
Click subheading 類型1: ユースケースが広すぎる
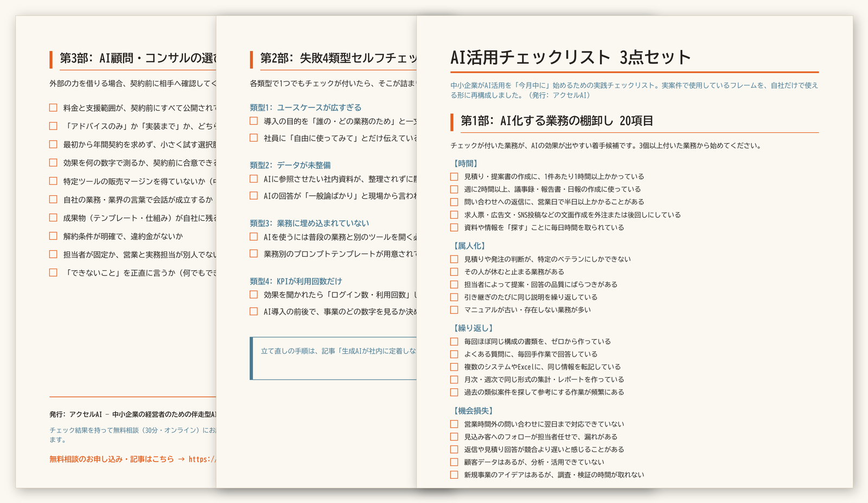click(x=305, y=107)
